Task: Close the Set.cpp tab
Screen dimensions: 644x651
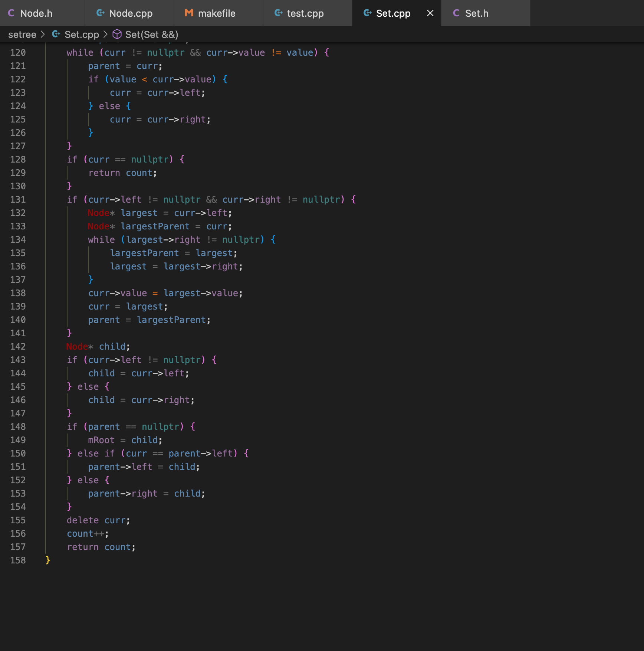Action: pos(430,13)
